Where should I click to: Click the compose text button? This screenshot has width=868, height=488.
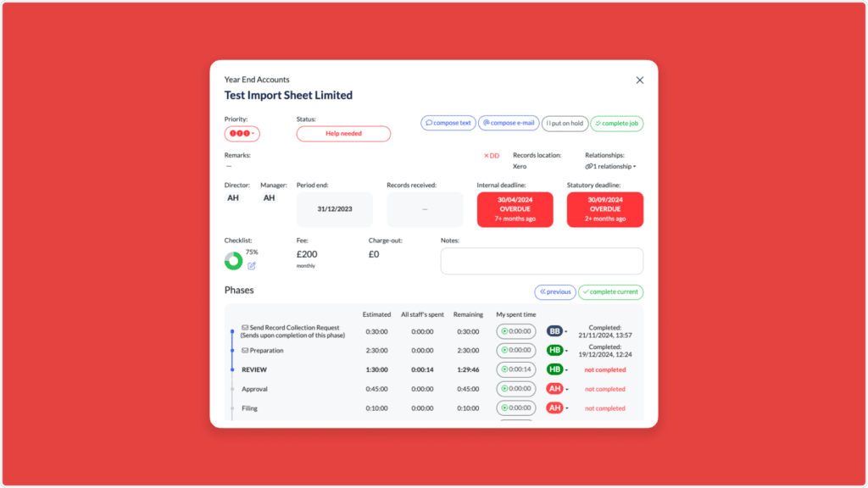coord(448,124)
